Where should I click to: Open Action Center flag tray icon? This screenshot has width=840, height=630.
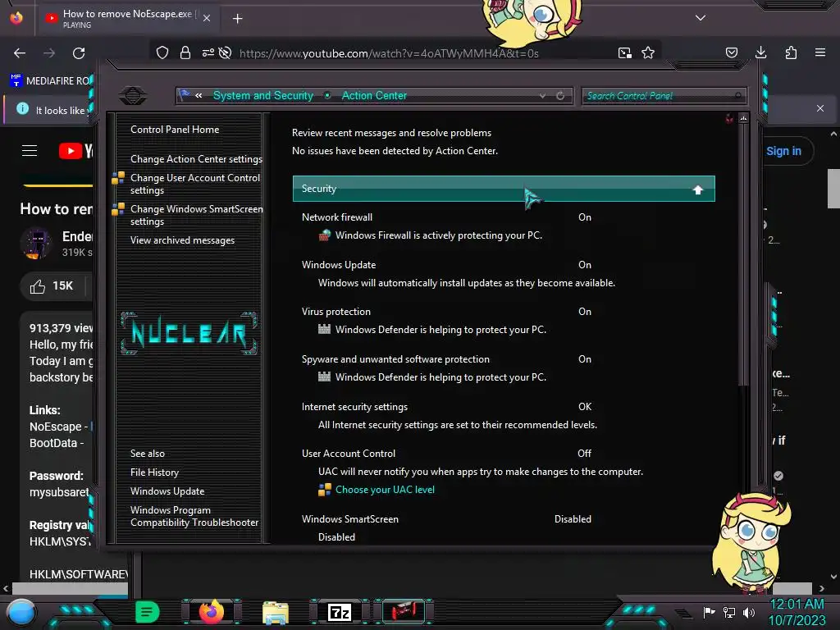710,612
